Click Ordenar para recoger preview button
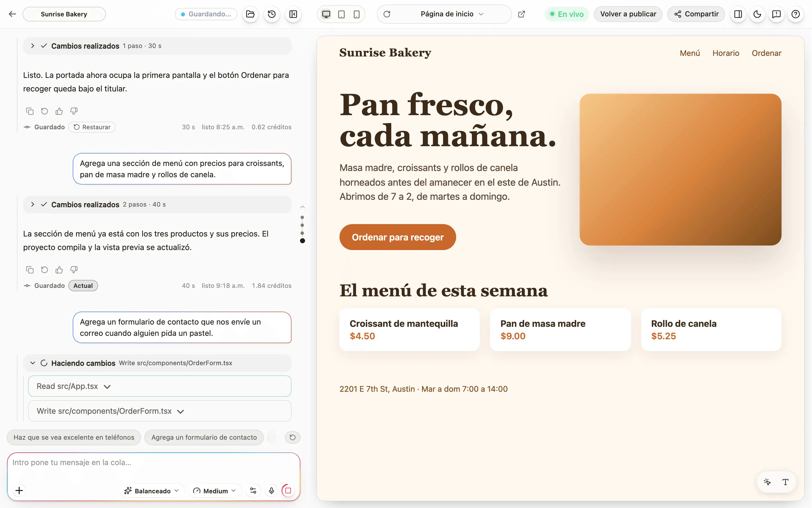Screen dimensions: 812x508 pos(398,237)
